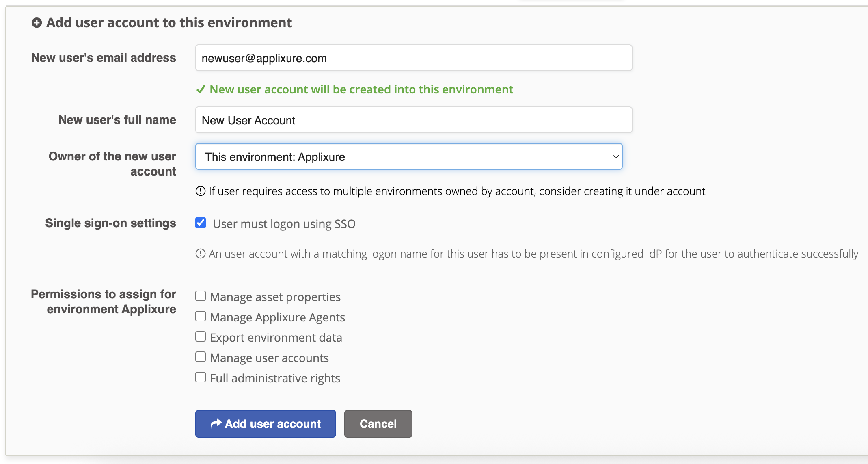The image size is (868, 464).
Task: Click the 'Export environment data' label text
Action: (x=276, y=338)
